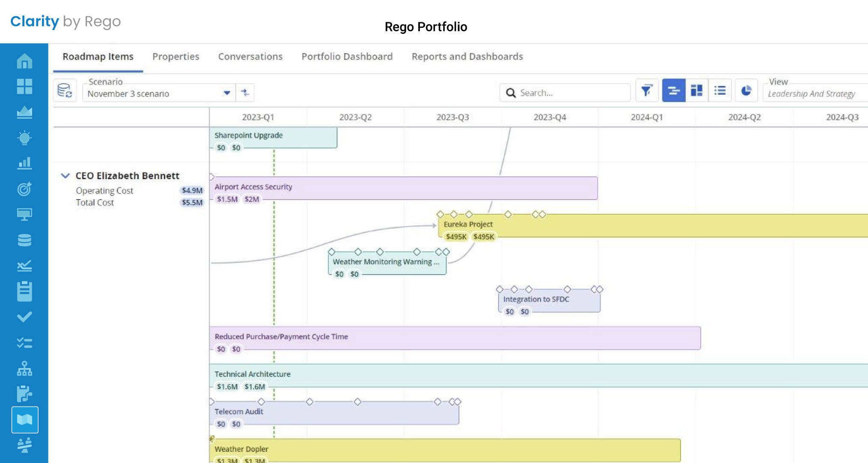Open the View Leadership And Strategy selector

pyautogui.click(x=815, y=93)
